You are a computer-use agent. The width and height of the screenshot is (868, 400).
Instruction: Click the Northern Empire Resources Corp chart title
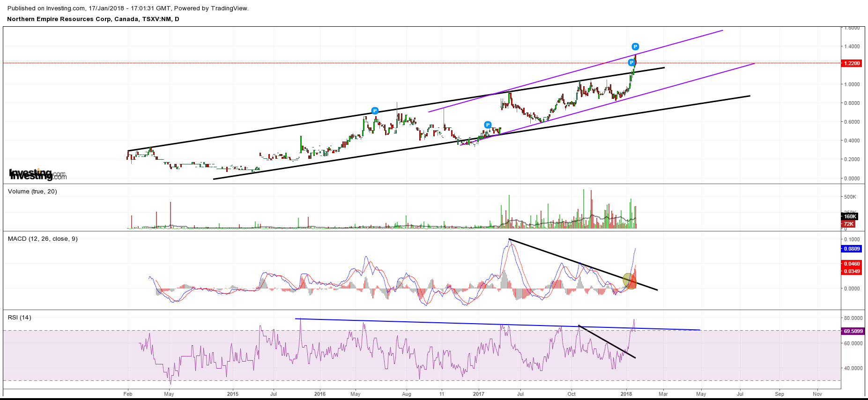[93, 19]
